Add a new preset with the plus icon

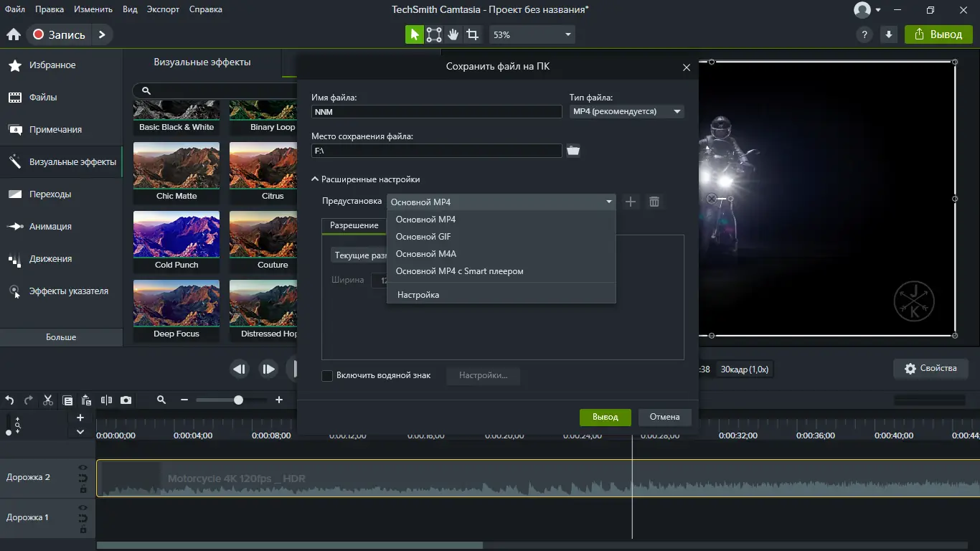click(631, 202)
